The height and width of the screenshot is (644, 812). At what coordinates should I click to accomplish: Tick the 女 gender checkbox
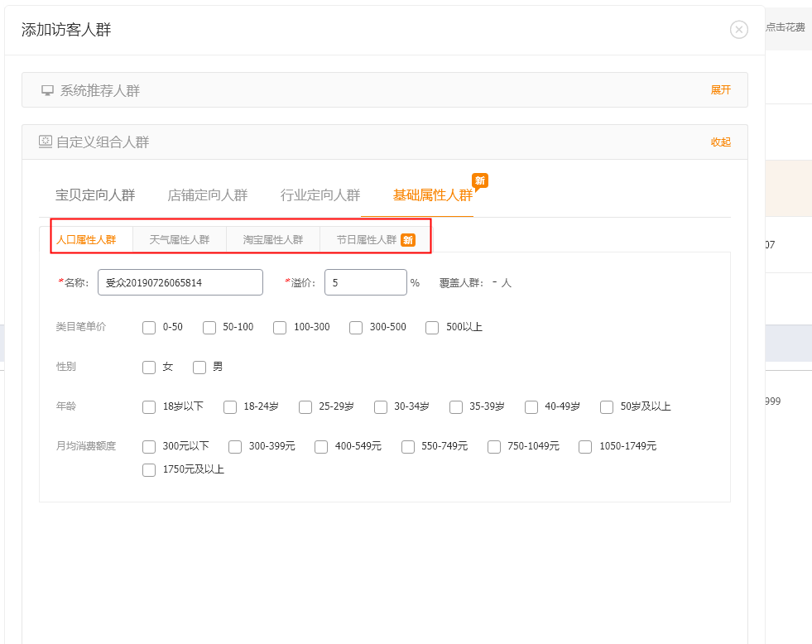click(149, 368)
